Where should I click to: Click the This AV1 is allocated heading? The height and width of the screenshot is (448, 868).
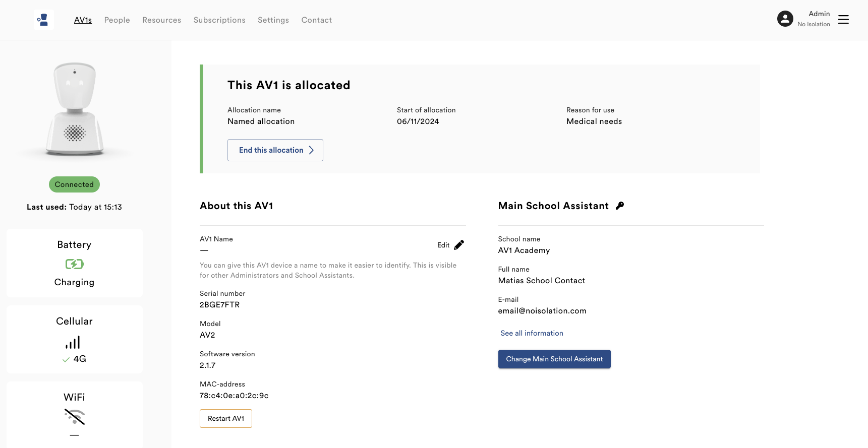coord(289,85)
